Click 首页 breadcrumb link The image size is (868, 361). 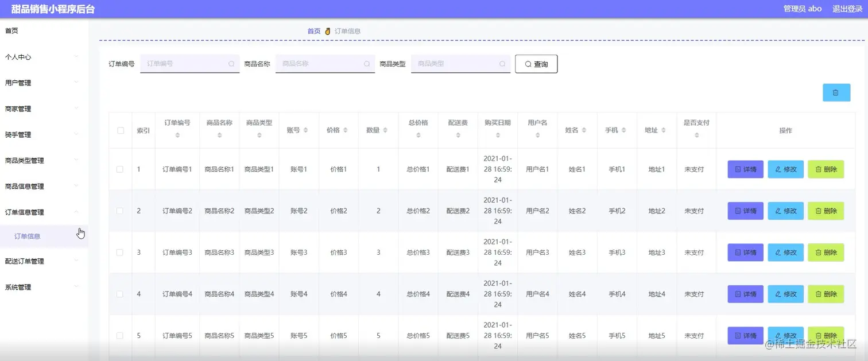(x=314, y=31)
